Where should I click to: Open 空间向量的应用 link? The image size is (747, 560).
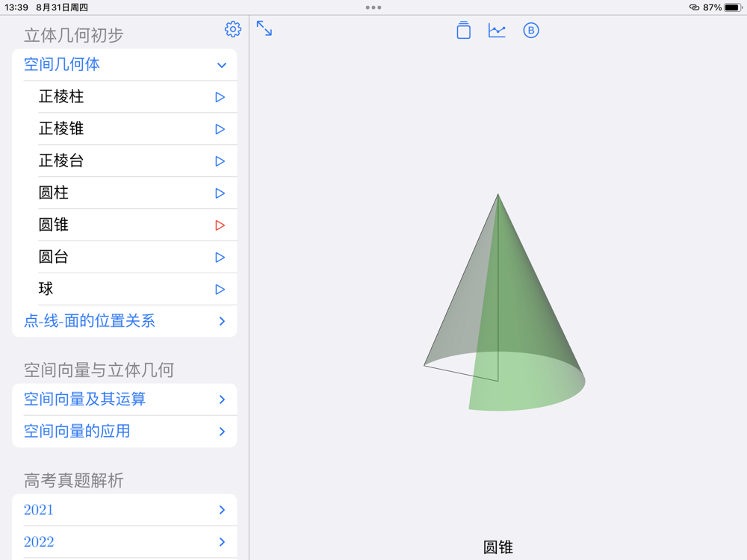tap(77, 431)
